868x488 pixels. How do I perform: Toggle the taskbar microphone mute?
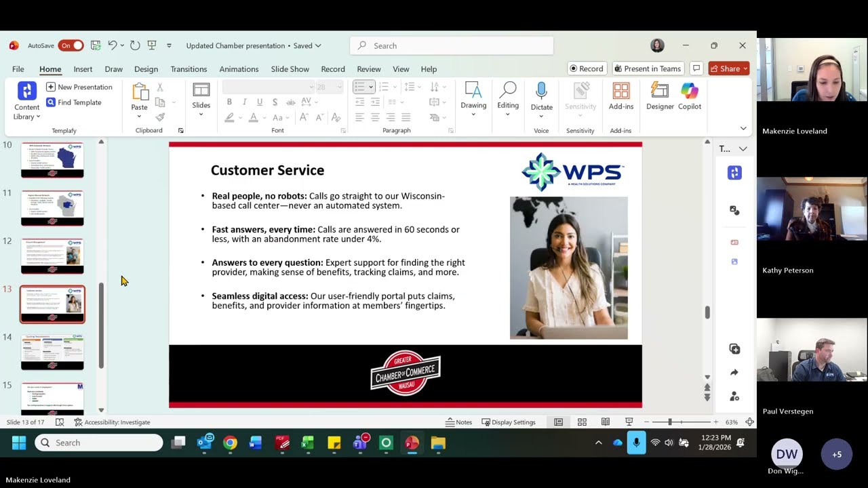click(636, 443)
